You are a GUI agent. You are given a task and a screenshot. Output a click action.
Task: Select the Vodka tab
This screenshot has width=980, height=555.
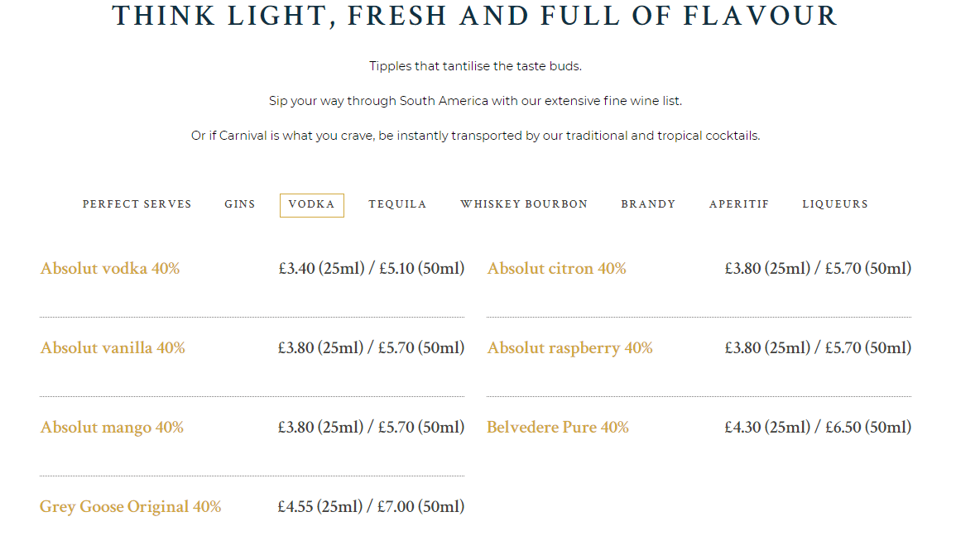tap(312, 205)
